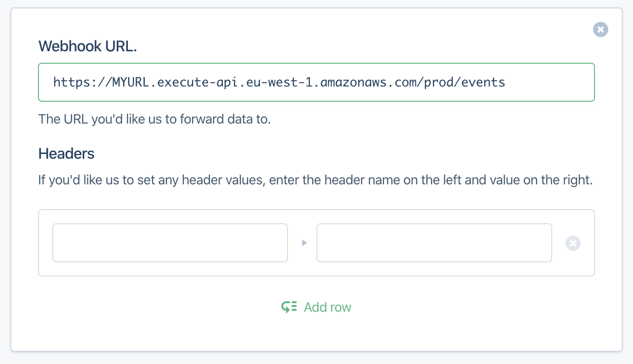Click execute-api portion of the URL
633x364 pixels.
point(198,82)
